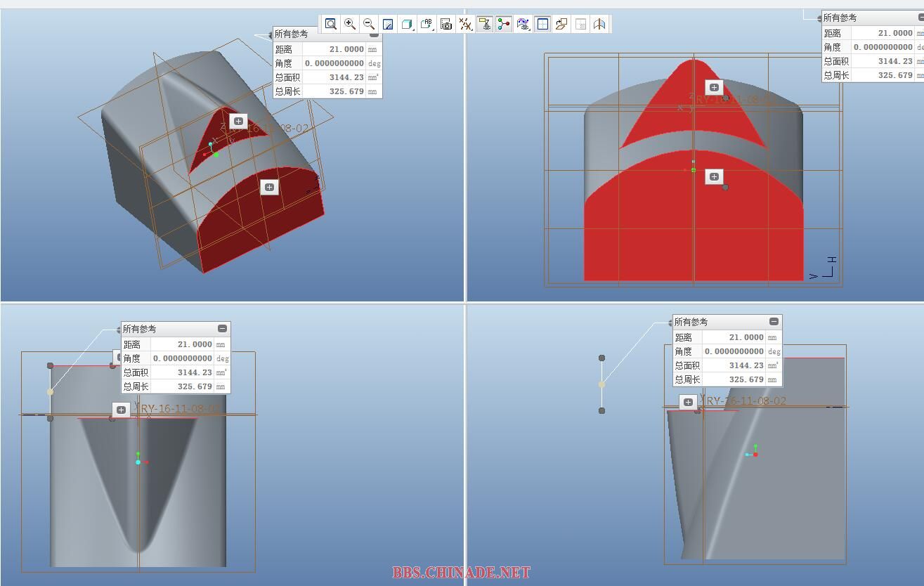Screen dimensions: 924x586
Task: Click the Repaint screen icon
Action: 387,24
